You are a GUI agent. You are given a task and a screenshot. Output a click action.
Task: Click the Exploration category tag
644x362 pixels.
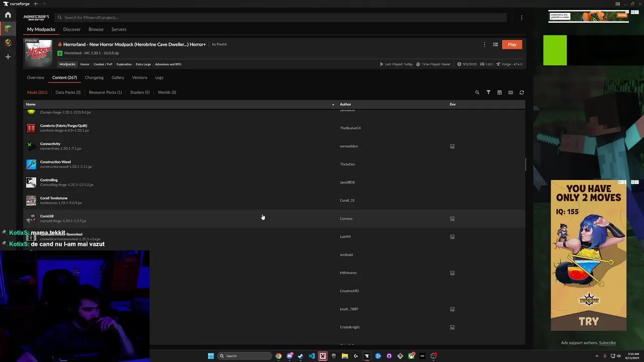(x=124, y=64)
